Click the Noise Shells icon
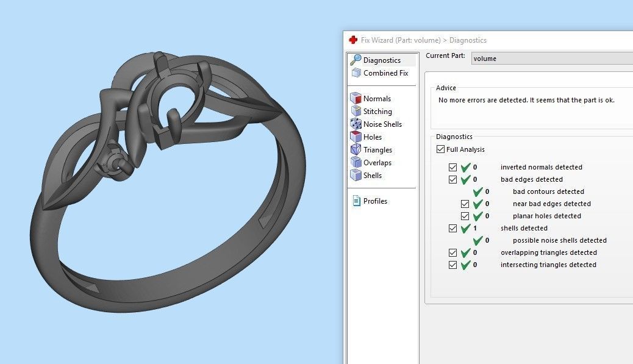633x364 pixels. click(x=356, y=124)
